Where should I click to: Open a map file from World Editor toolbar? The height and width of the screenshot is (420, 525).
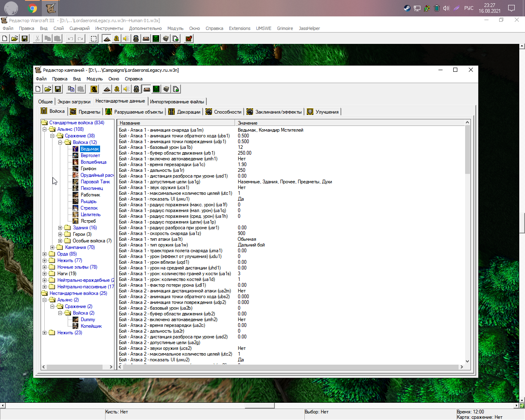14,39
